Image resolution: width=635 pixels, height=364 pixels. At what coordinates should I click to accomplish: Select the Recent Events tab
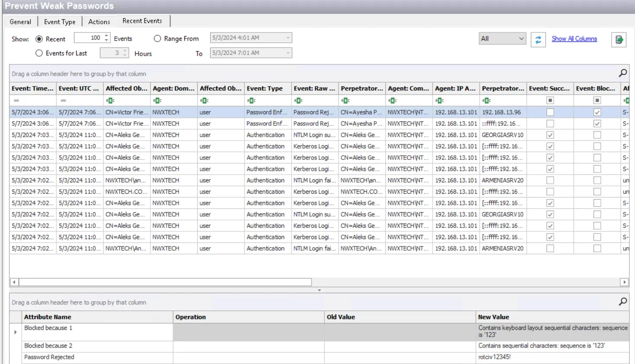142,21
